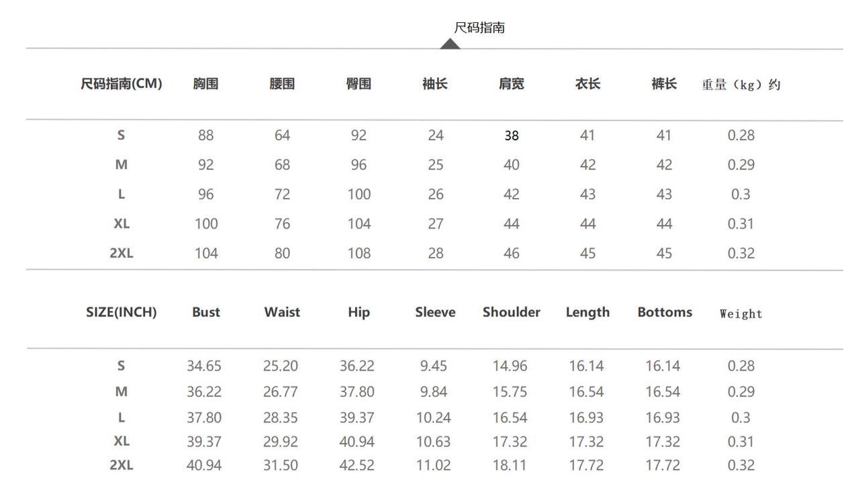Select the 腰围 column header

click(x=282, y=84)
